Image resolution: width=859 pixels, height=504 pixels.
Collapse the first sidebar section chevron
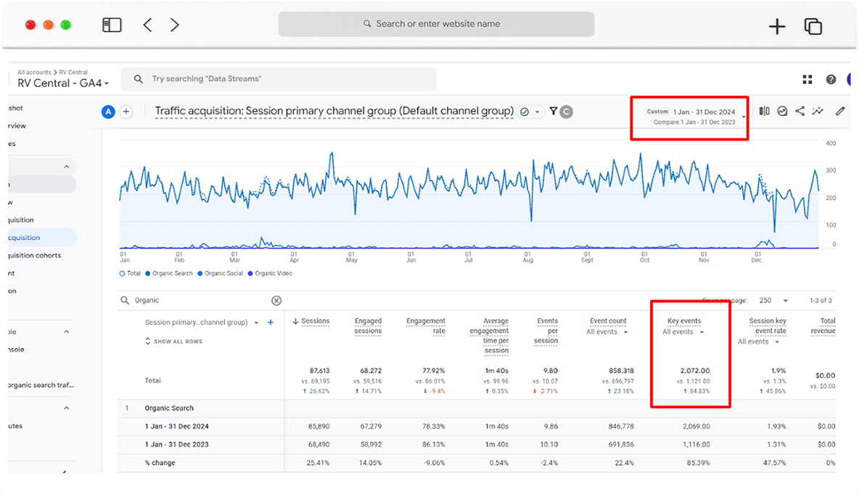tap(66, 167)
